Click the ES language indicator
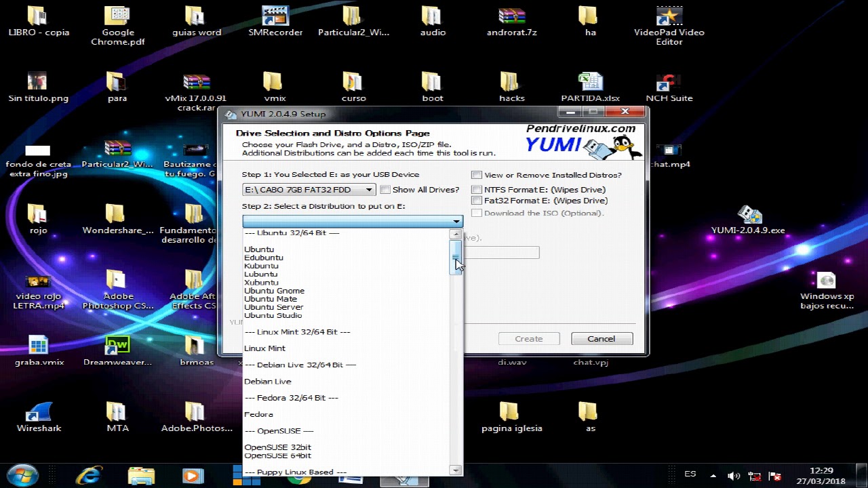 [690, 474]
